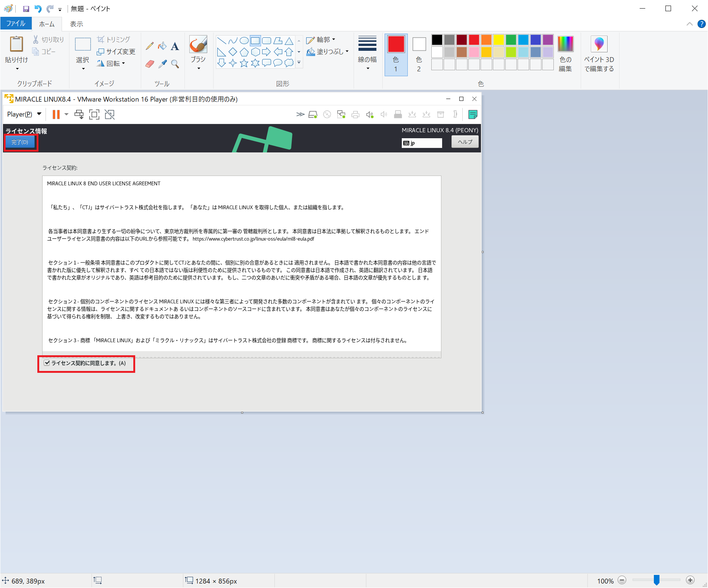
Task: Toggle the license agreement acceptance checkbox
Action: [x=47, y=363]
